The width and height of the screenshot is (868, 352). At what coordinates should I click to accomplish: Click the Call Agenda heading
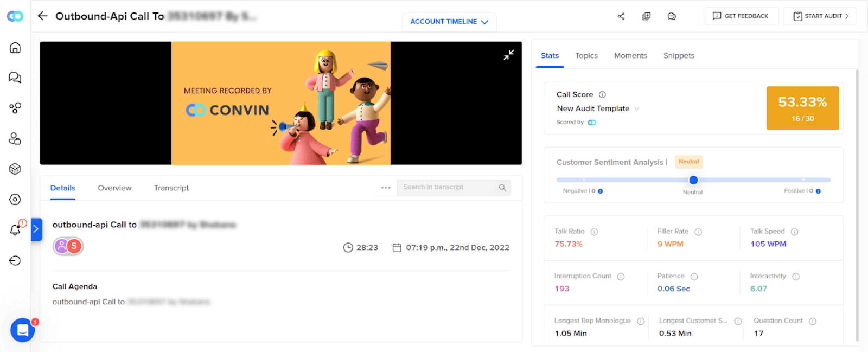(75, 286)
